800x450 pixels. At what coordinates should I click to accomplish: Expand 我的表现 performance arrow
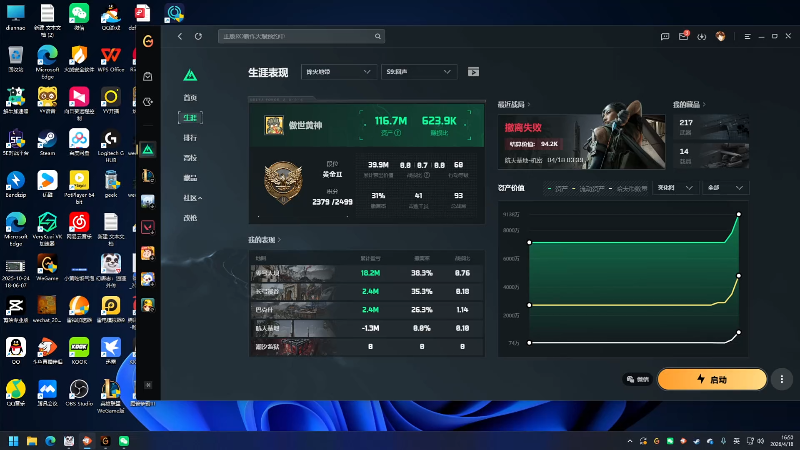point(279,240)
